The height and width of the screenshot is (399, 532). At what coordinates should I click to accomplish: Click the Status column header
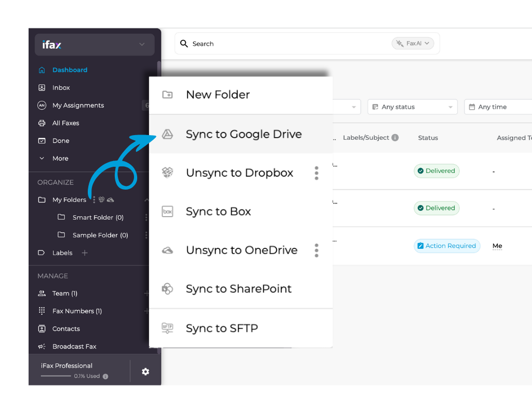(x=428, y=138)
